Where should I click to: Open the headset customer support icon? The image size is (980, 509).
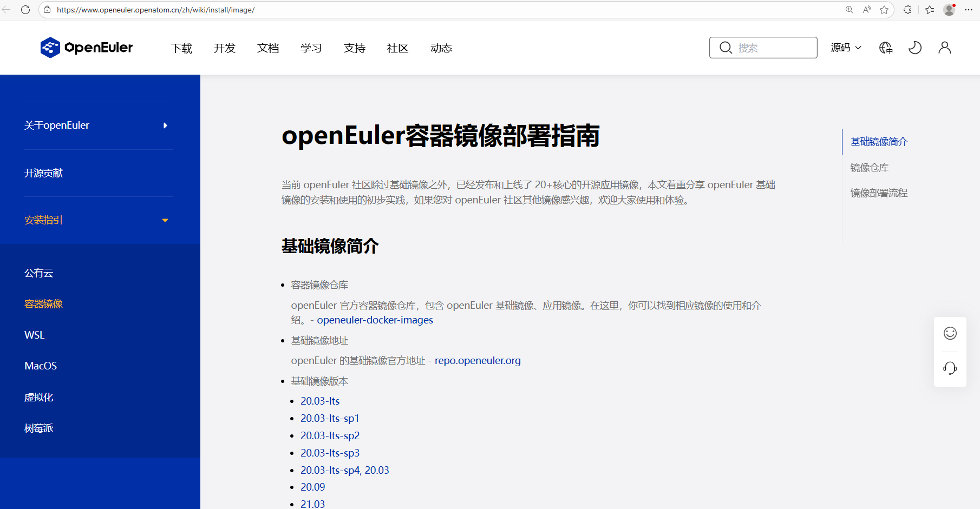click(x=950, y=368)
